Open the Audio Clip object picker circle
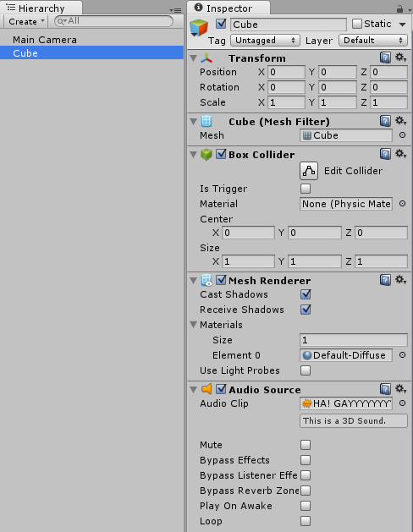 (402, 403)
